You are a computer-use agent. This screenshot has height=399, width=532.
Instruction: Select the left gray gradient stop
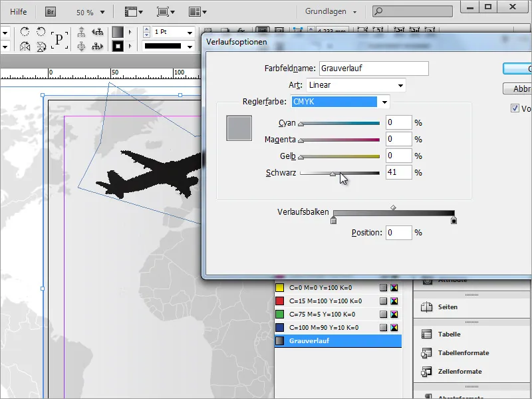pos(334,221)
